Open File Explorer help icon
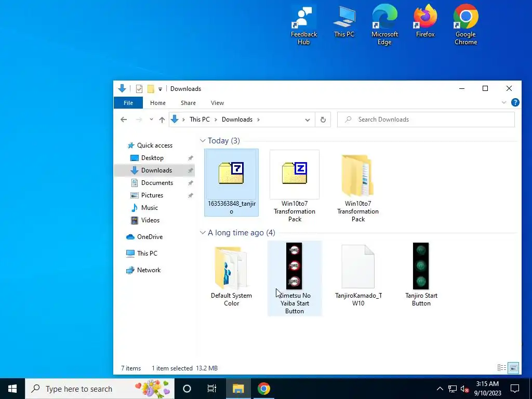The image size is (532, 399). click(515, 102)
